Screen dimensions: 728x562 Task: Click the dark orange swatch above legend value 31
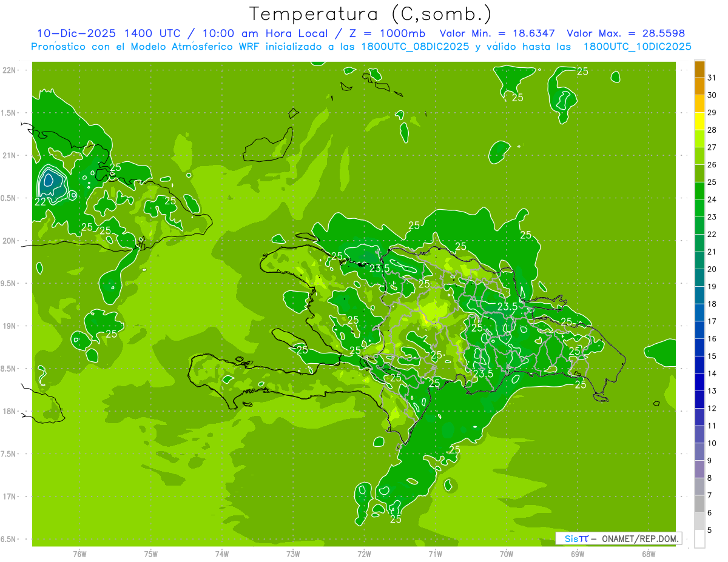point(699,69)
